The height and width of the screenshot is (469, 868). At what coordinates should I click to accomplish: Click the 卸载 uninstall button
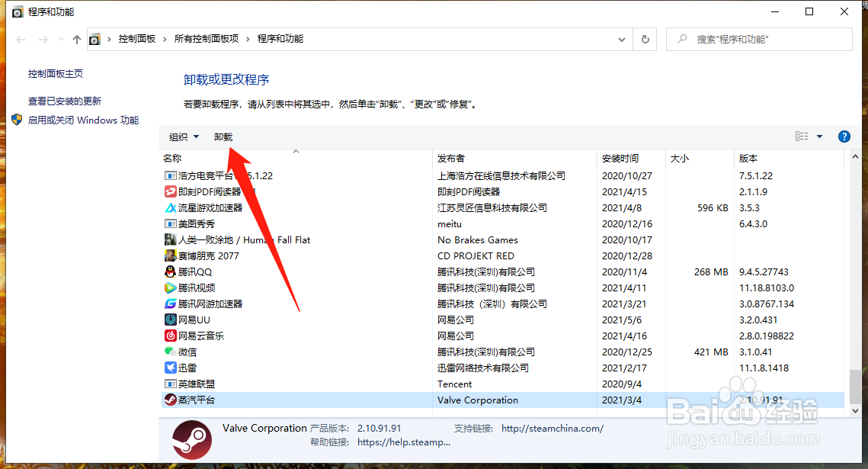pos(223,137)
